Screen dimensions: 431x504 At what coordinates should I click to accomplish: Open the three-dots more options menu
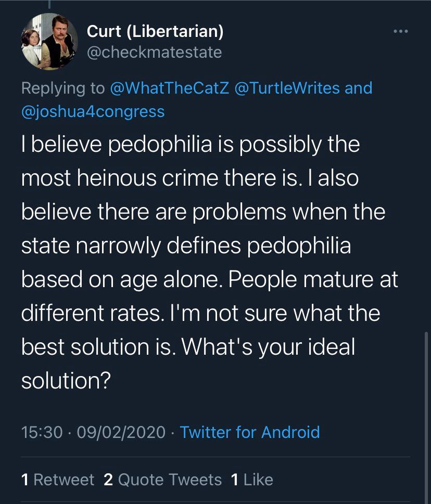coord(401,32)
